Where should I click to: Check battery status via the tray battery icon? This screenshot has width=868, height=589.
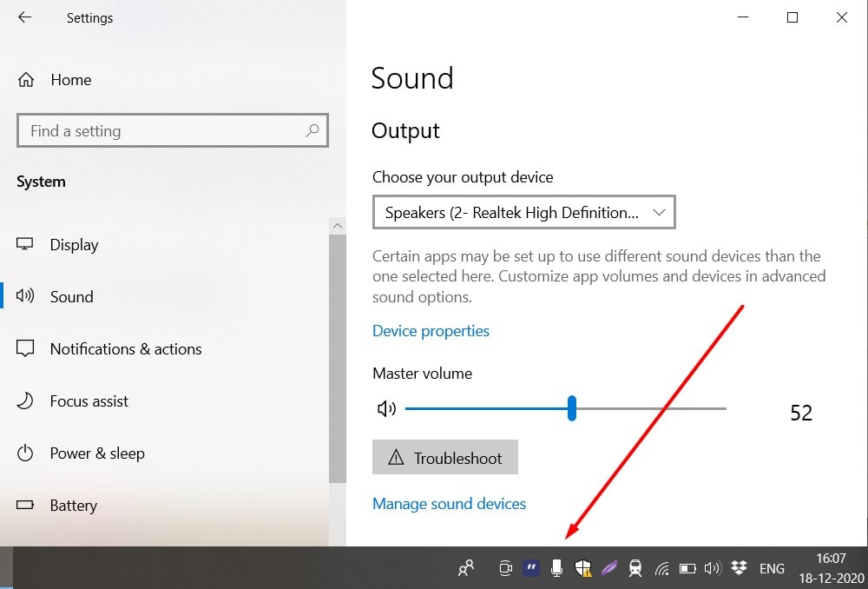(x=687, y=567)
